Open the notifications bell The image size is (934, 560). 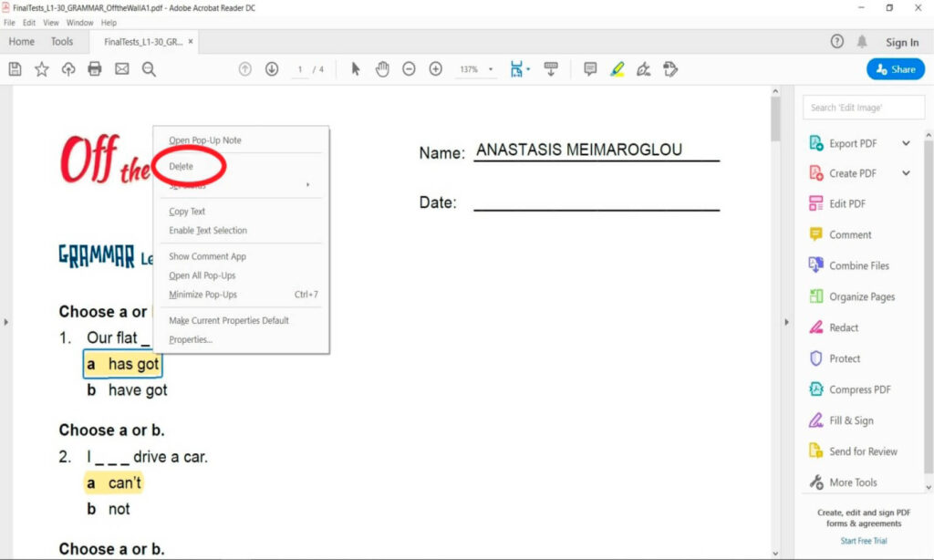[862, 42]
